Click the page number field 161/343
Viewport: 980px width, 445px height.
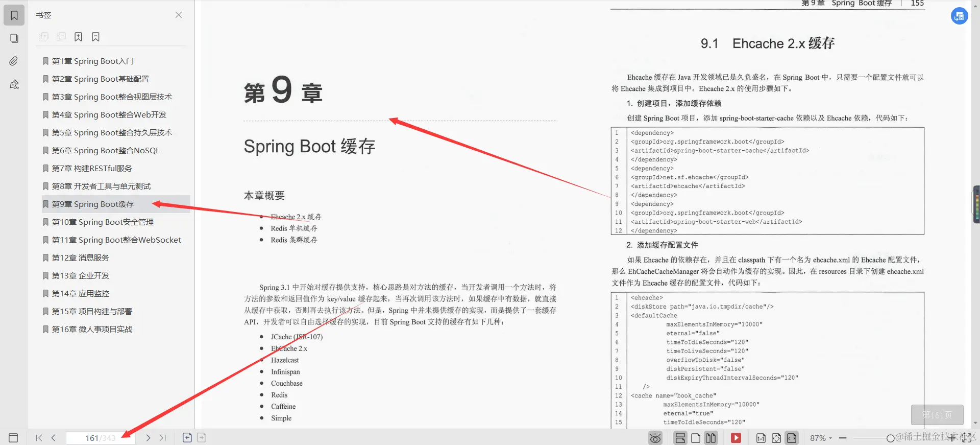point(101,438)
